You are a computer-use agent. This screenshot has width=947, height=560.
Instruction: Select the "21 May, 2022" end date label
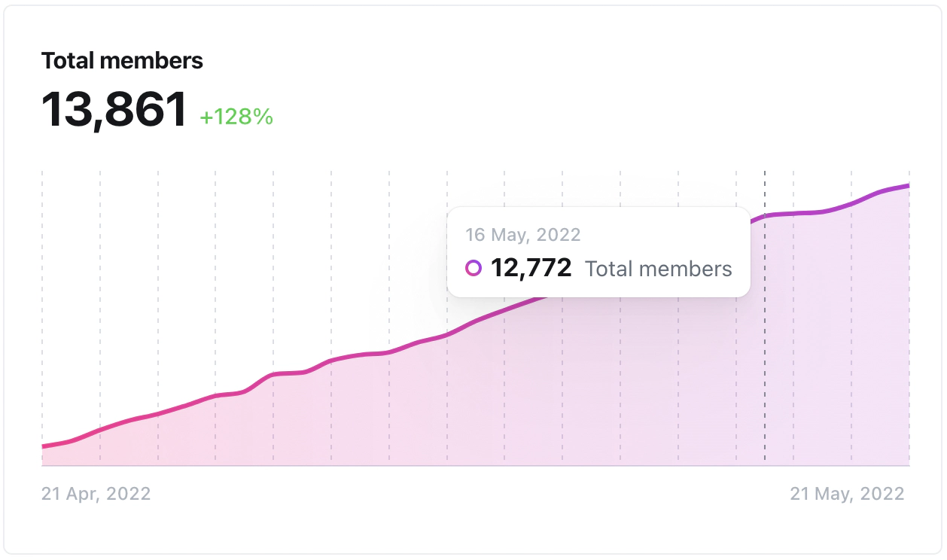847,494
